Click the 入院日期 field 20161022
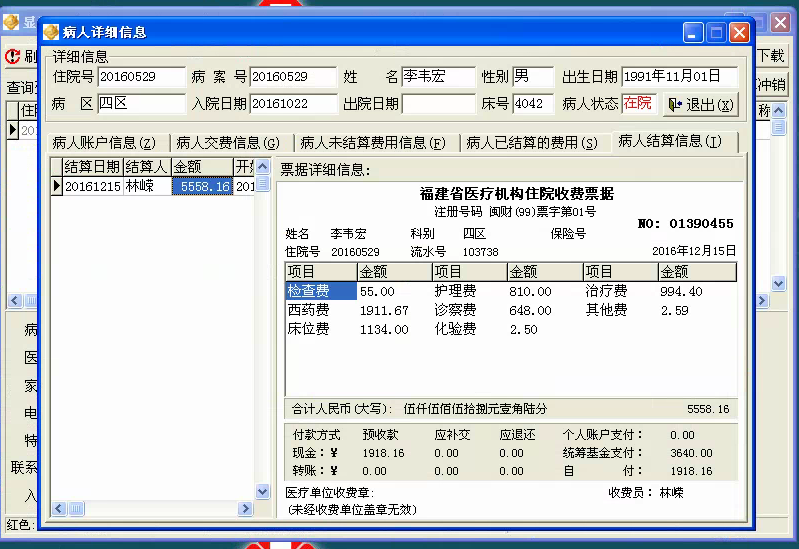This screenshot has height=549, width=799. (x=293, y=103)
